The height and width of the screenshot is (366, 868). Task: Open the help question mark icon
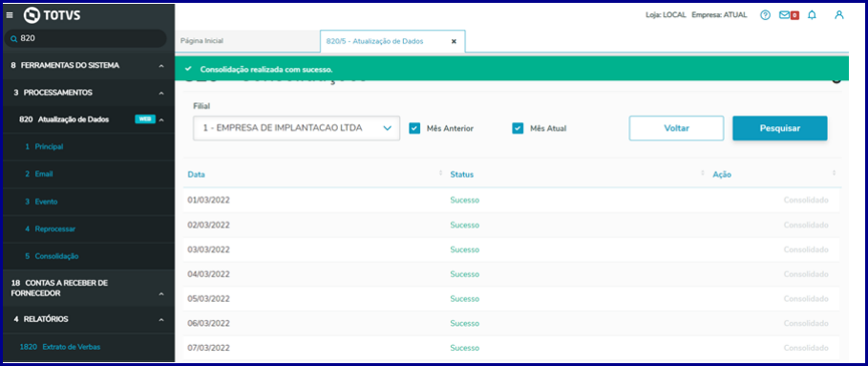coord(765,15)
